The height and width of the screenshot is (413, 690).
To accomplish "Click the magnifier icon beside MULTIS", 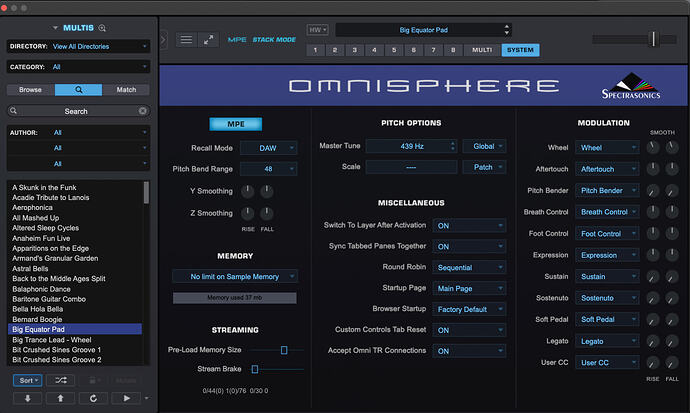I will coord(102,28).
